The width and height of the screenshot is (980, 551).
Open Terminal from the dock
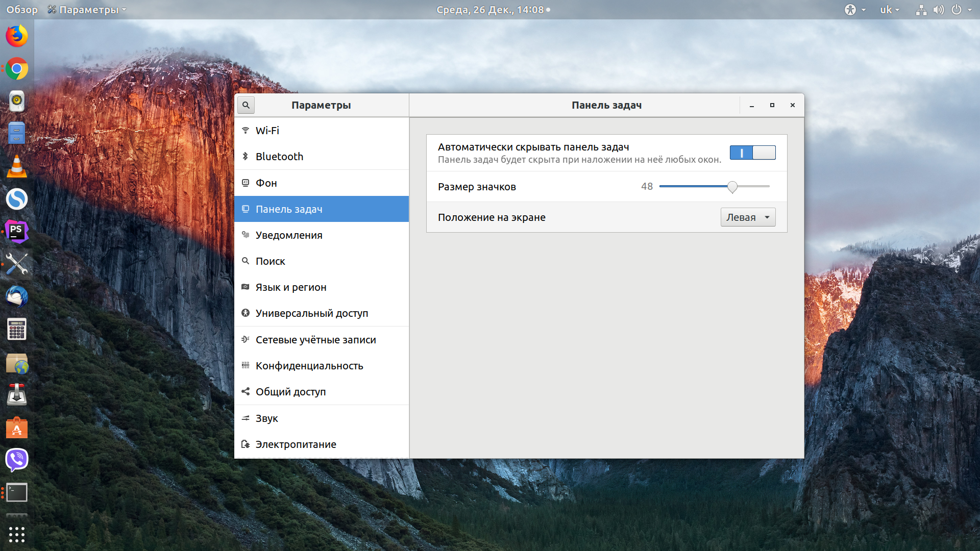pos(17,492)
